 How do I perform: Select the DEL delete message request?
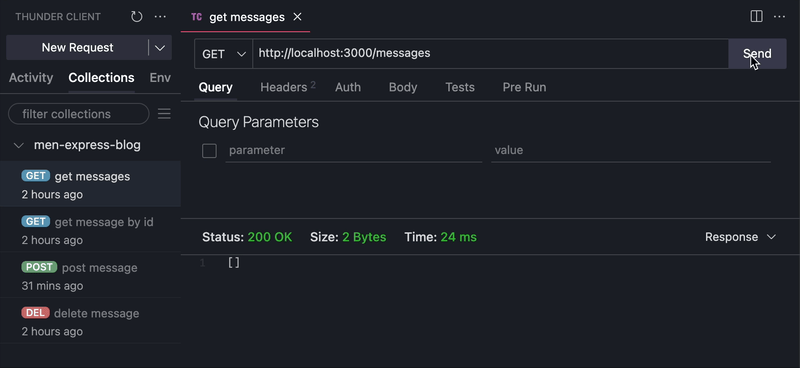[90, 322]
